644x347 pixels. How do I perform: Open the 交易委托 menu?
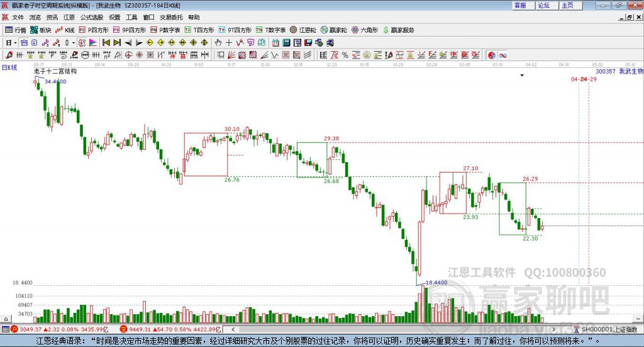pyautogui.click(x=171, y=17)
